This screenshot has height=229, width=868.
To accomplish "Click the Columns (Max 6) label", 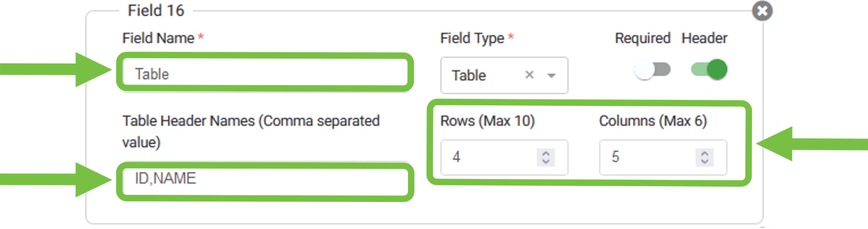I will point(653,120).
